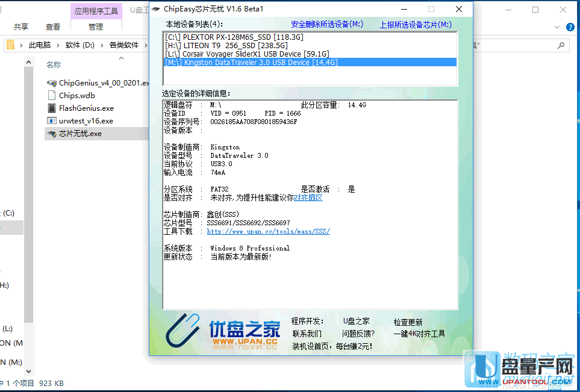Click the ChipEasy title bar app icon
580x392 pixels.
[155, 9]
